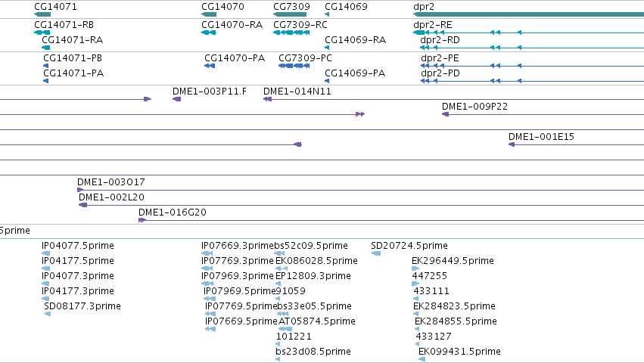This screenshot has height=363, width=644.
Task: Click the DME1-014N11 clone label
Action: 297,92
